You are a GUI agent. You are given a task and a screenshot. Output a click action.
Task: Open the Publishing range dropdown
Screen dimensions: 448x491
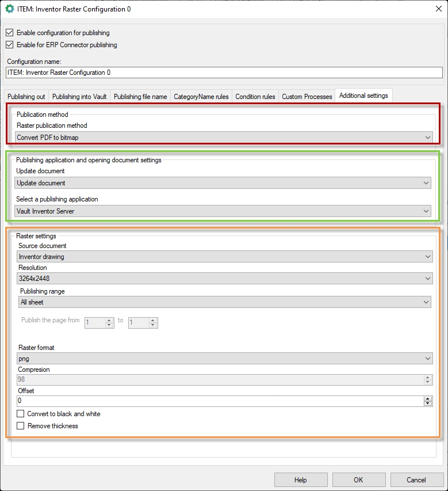click(225, 302)
